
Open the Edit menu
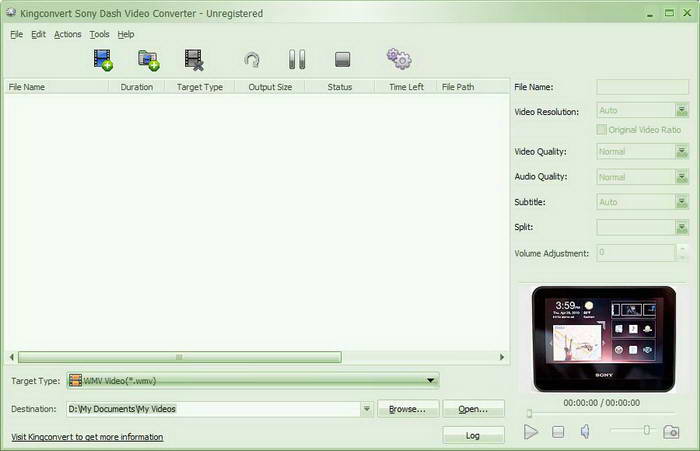tap(38, 34)
